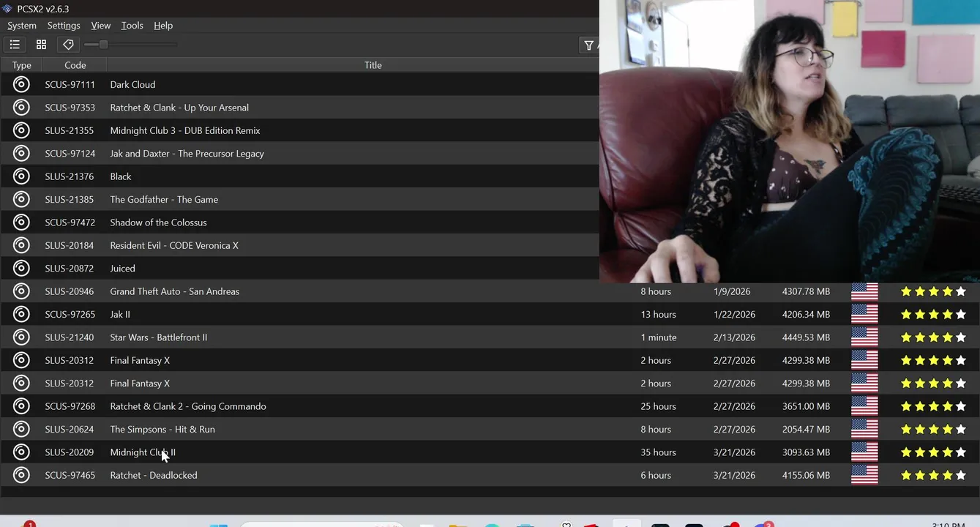Select Resident Evil - CODE Veronica X
The width and height of the screenshot is (980, 527).
coord(174,245)
